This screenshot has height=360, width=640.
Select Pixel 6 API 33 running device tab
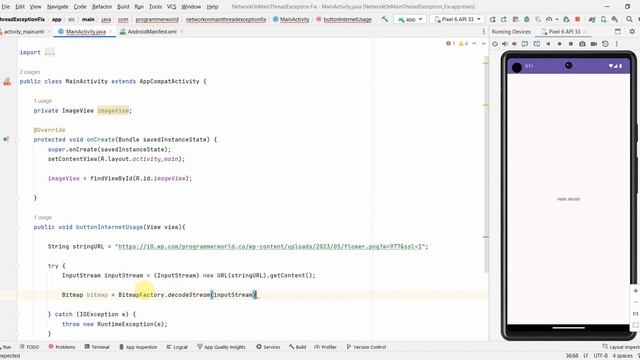[x=564, y=31]
